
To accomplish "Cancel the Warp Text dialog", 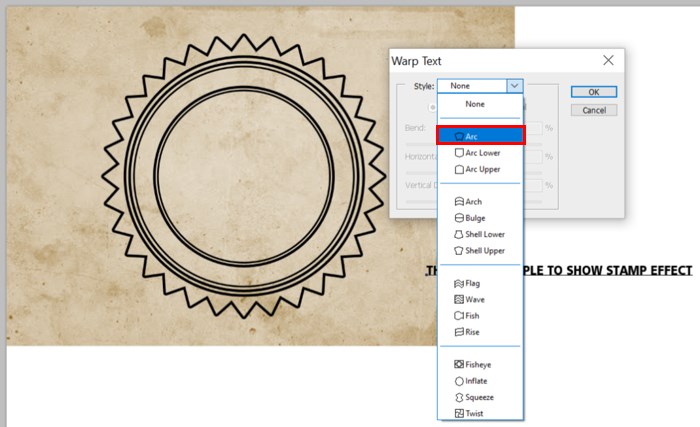I will [594, 110].
